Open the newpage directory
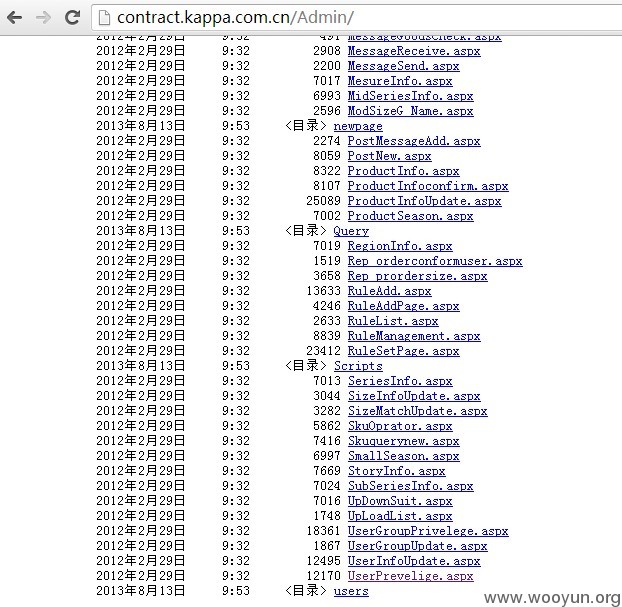Image resolution: width=622 pixels, height=607 pixels. point(358,126)
